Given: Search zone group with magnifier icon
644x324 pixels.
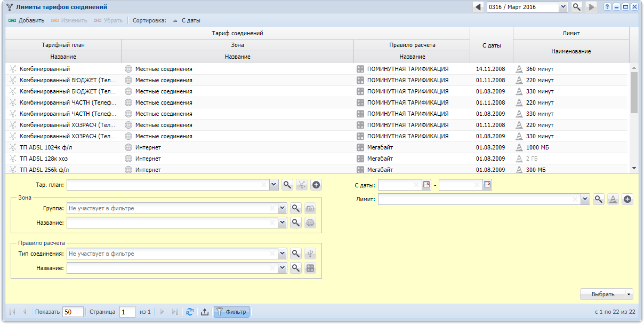Looking at the screenshot, I should (296, 208).
